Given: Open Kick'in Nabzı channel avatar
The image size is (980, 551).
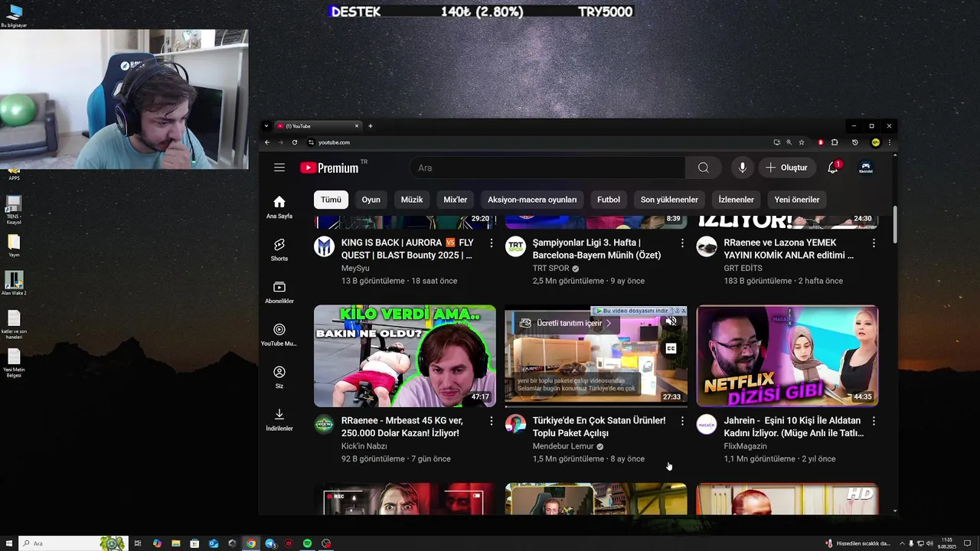Looking at the screenshot, I should point(325,424).
